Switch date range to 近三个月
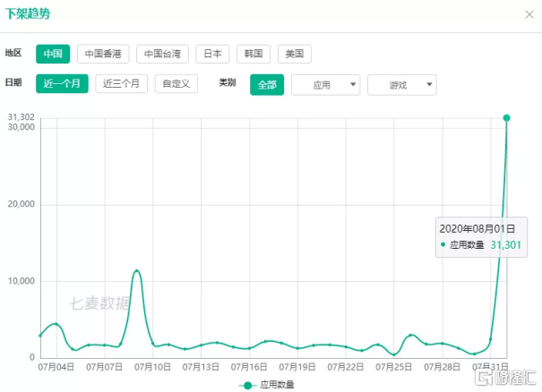Viewport: 542px width, 392px height. 121,83
